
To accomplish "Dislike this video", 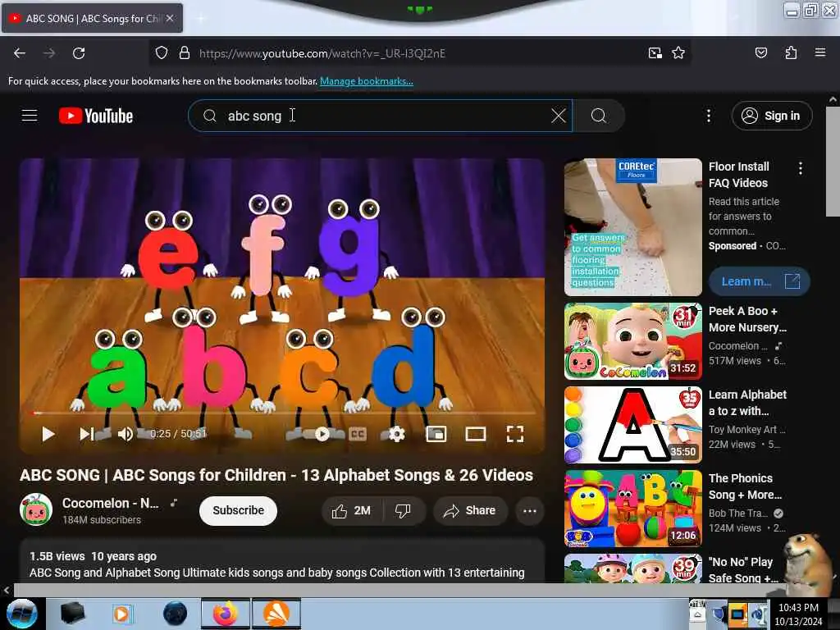I will click(x=404, y=511).
